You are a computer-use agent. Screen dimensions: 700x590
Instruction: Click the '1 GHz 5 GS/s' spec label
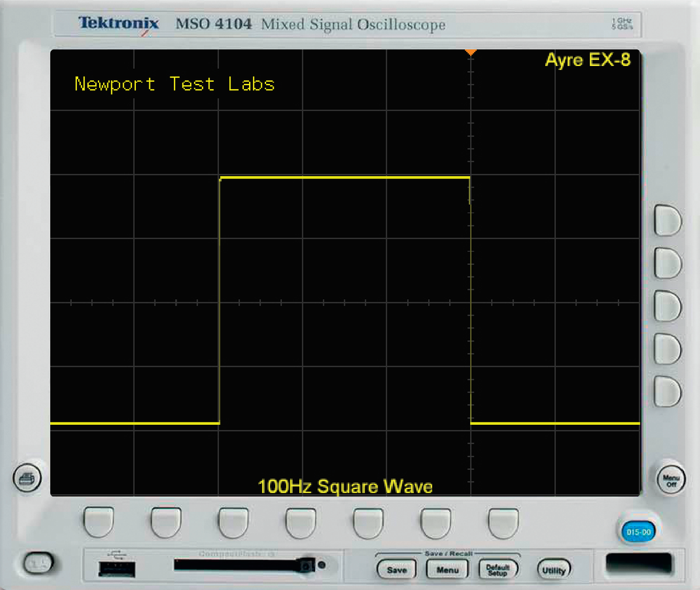point(622,24)
